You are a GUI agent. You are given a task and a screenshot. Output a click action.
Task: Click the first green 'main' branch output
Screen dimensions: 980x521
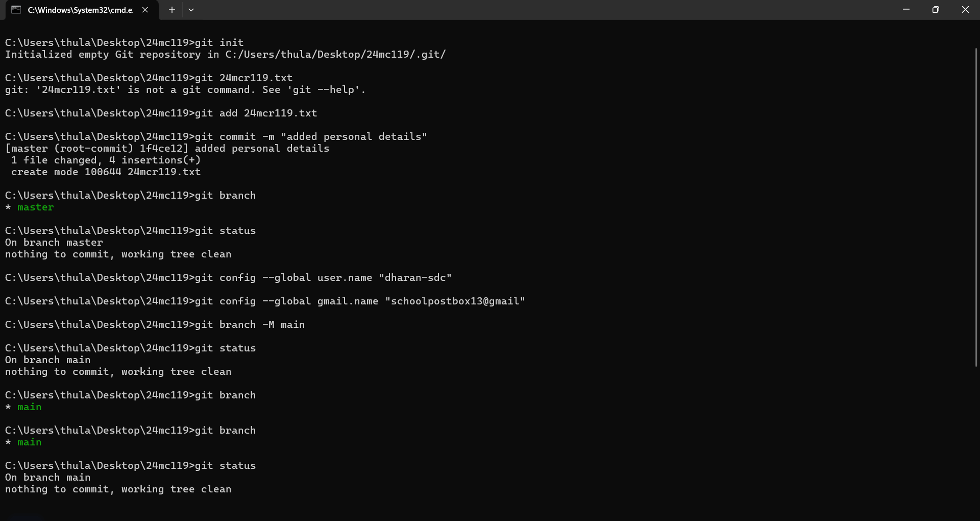tap(30, 407)
